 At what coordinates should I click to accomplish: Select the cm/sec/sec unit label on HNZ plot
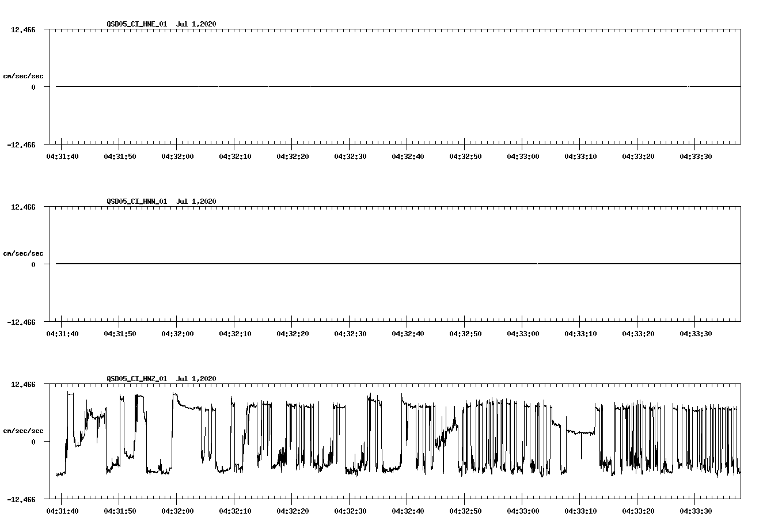(x=23, y=431)
